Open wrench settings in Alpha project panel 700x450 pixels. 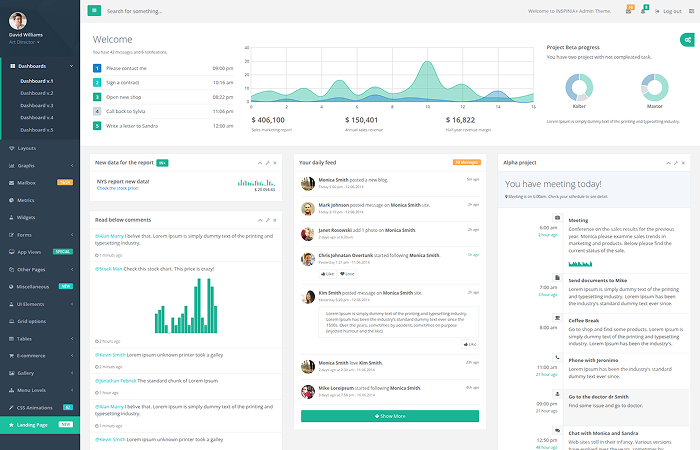pyautogui.click(x=674, y=161)
